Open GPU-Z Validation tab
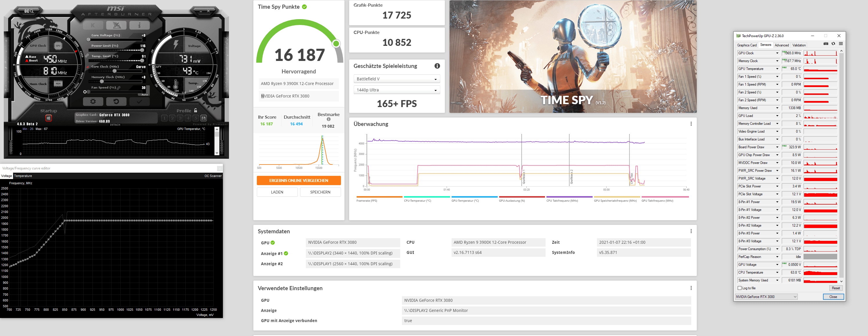Image resolution: width=868 pixels, height=336 pixels. click(x=799, y=45)
